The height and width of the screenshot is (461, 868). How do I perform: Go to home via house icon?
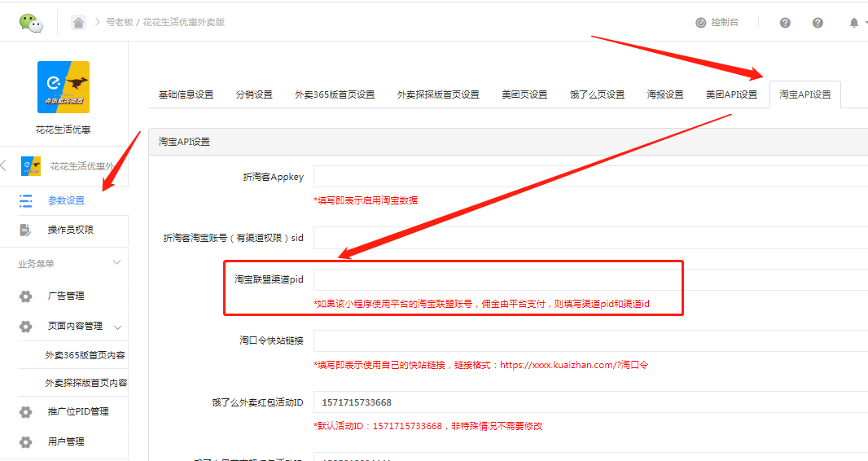coord(79,23)
